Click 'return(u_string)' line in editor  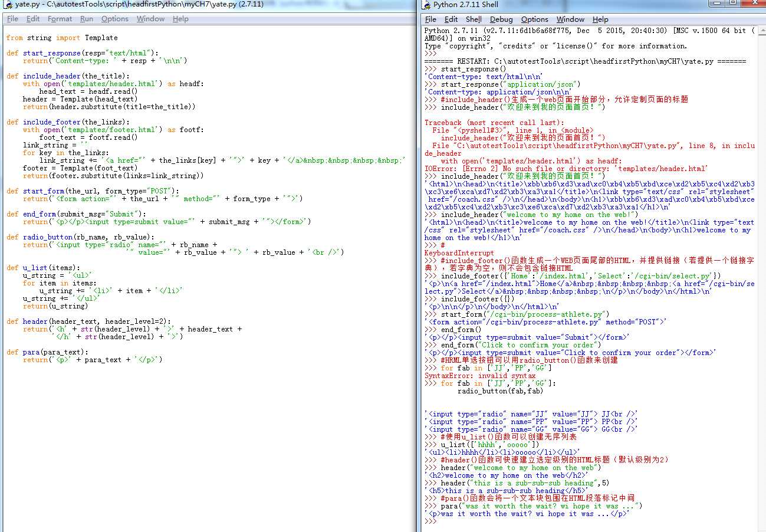pos(55,306)
